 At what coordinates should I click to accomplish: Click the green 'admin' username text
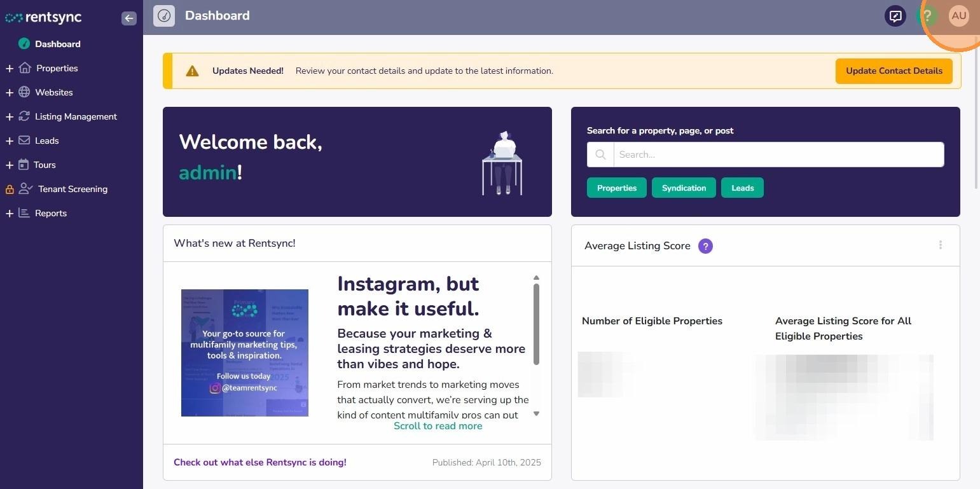click(x=208, y=172)
